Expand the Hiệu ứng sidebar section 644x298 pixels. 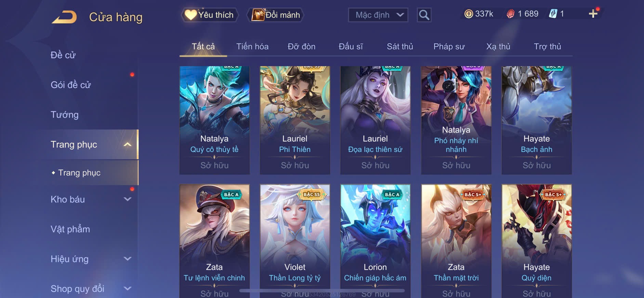[127, 259]
